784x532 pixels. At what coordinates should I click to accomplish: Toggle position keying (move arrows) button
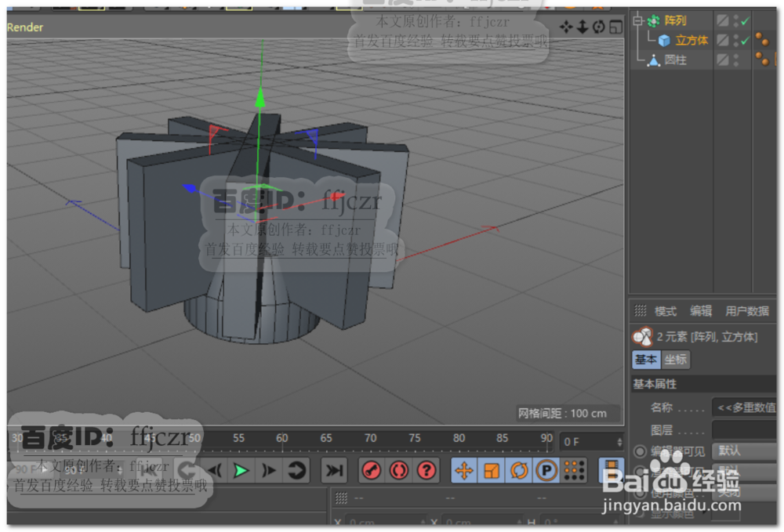pos(464,470)
